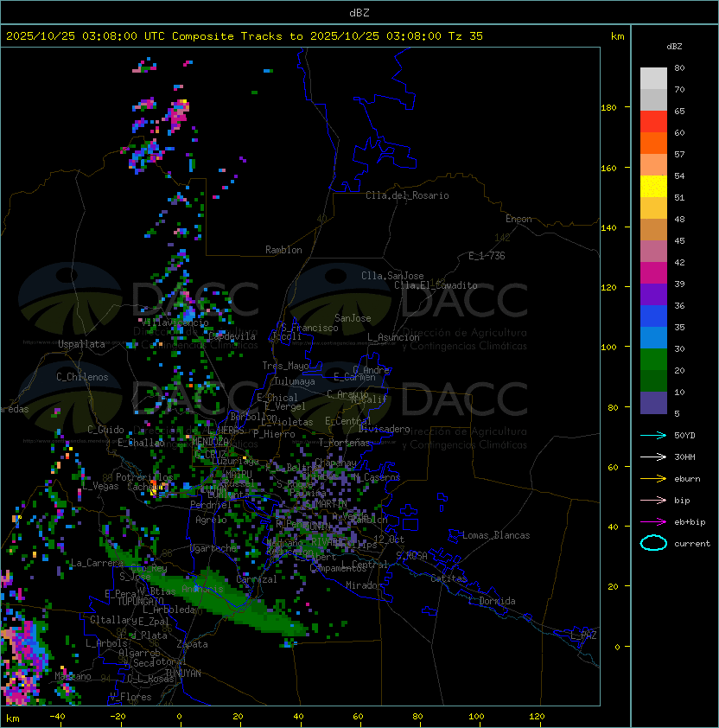Click the 'Clla.del_Rosario' map label
The image size is (719, 728).
(x=407, y=195)
